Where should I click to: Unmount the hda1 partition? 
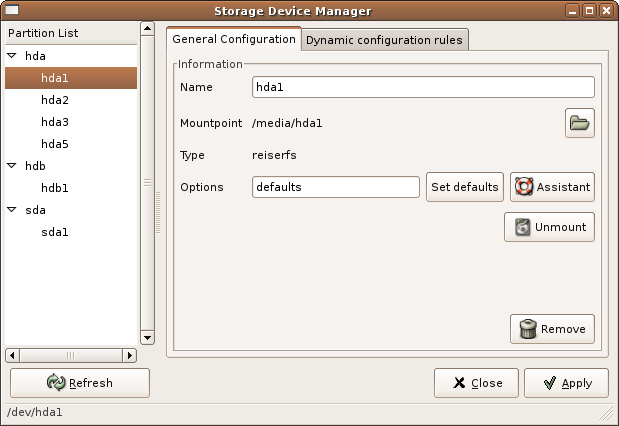coord(549,227)
